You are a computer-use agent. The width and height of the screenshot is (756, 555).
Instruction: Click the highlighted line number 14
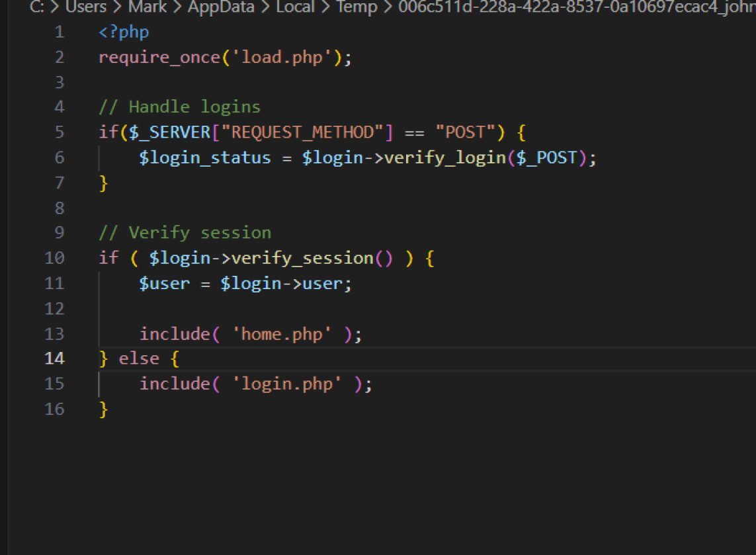[x=55, y=359]
